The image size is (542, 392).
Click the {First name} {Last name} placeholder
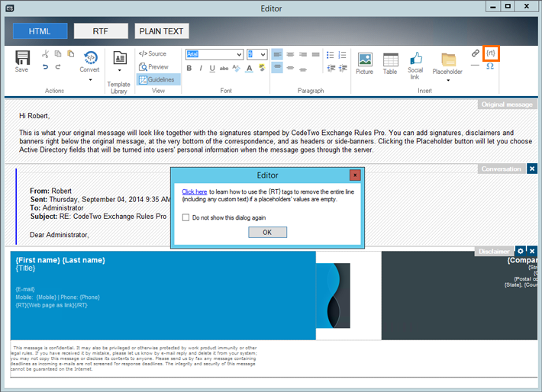click(60, 260)
